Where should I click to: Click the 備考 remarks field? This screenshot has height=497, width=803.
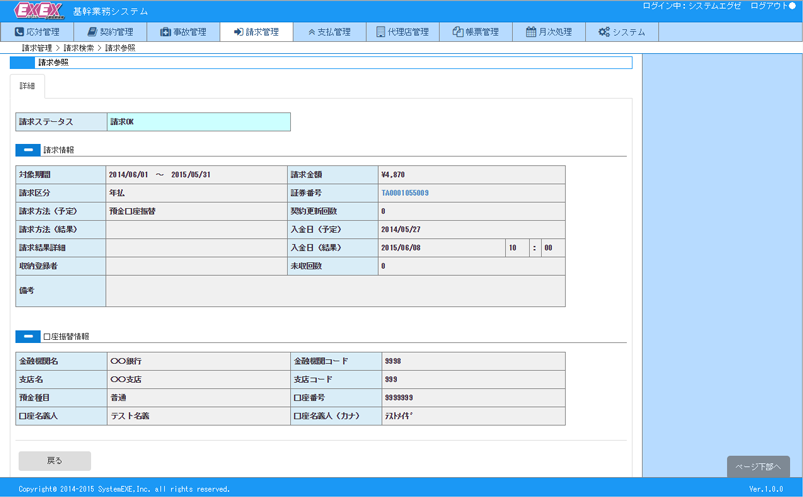click(x=335, y=291)
